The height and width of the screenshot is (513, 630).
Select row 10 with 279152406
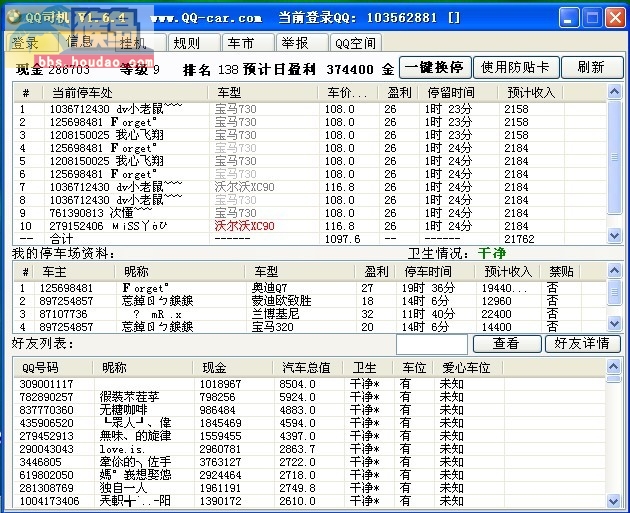pyautogui.click(x=310, y=226)
